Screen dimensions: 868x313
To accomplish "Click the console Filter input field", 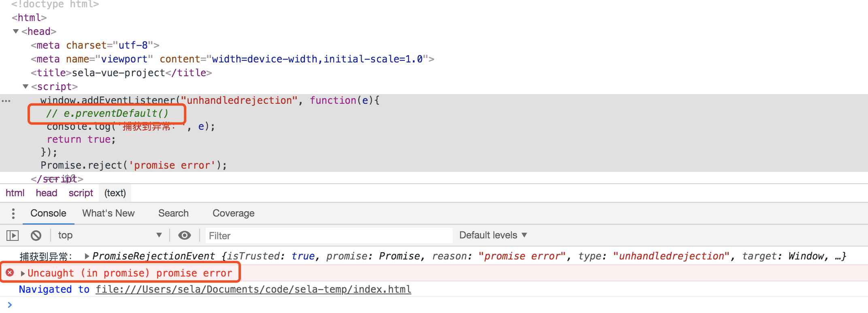I will pyautogui.click(x=328, y=236).
